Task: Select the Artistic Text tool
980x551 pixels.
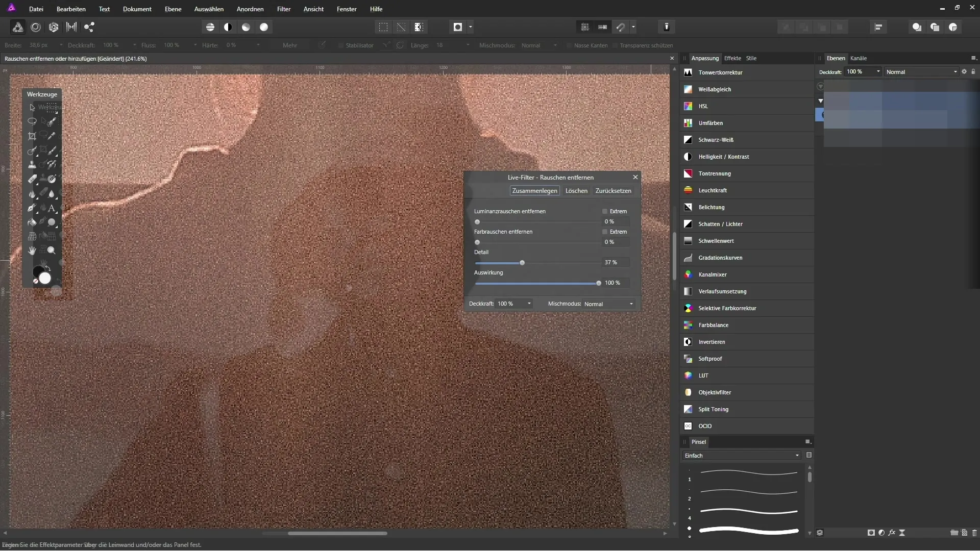Action: coord(52,208)
